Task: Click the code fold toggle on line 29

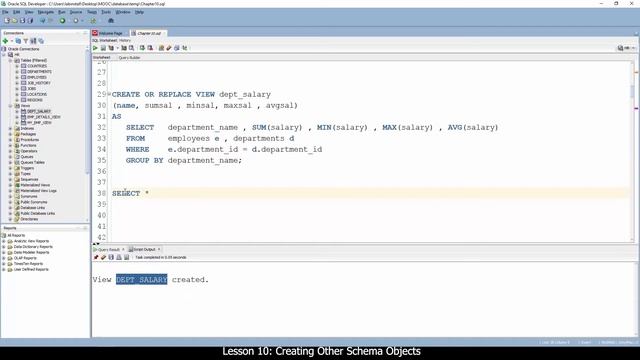Action: (109, 94)
